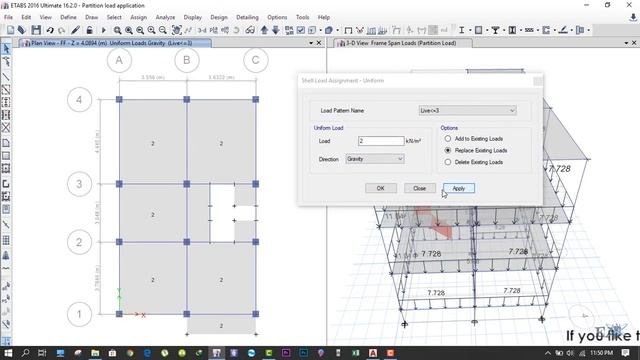Screen dimensions: 640x360
Task: Click the column joint at grid B-2
Action: 187,242
